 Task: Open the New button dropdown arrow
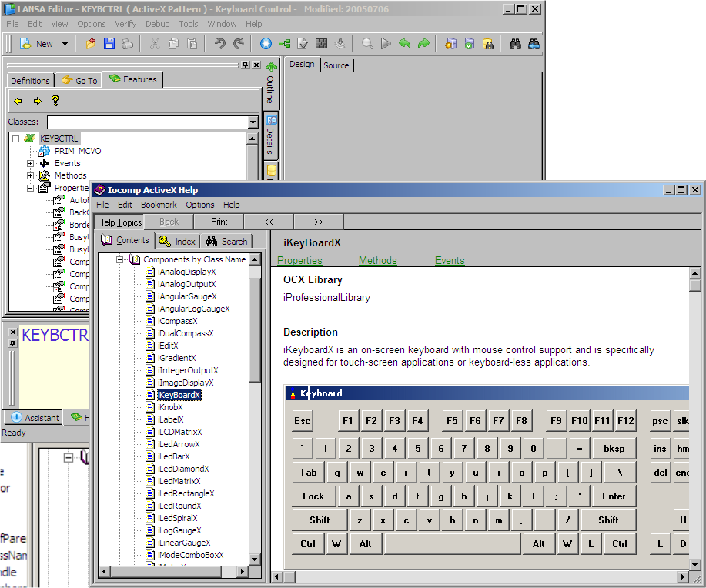(x=65, y=44)
